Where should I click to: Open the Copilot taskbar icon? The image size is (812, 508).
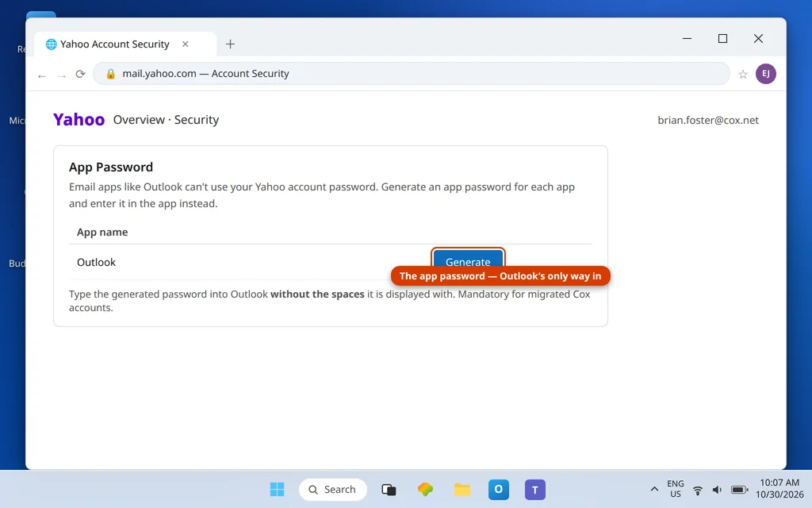(x=425, y=489)
